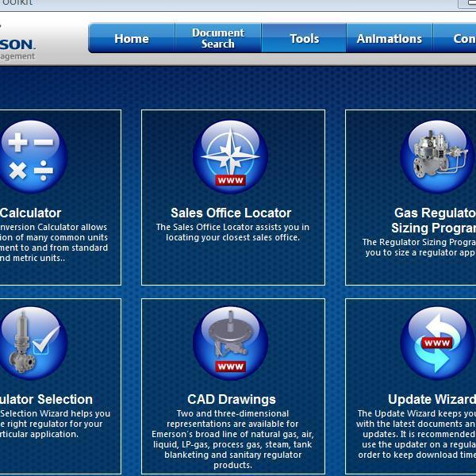Go to the Home tab
This screenshot has width=476, height=476.
click(x=132, y=38)
